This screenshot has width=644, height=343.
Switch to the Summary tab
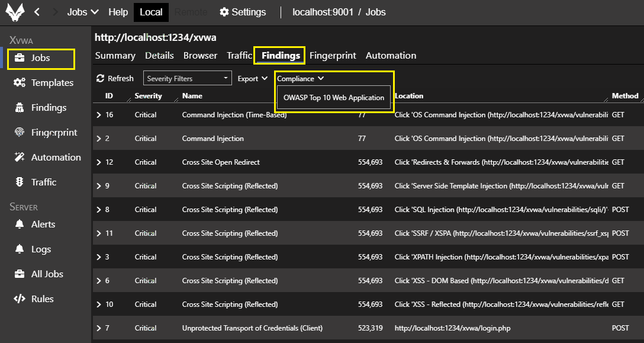pos(115,56)
